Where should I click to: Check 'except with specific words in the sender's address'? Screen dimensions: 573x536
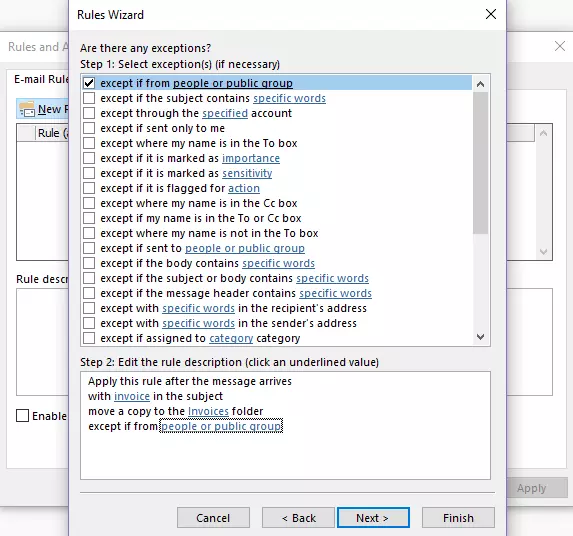tap(89, 323)
